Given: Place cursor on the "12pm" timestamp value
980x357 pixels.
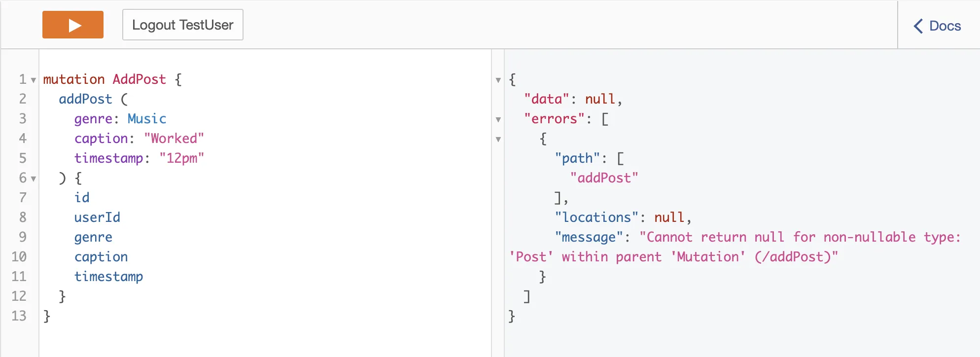Looking at the screenshot, I should click(x=181, y=158).
